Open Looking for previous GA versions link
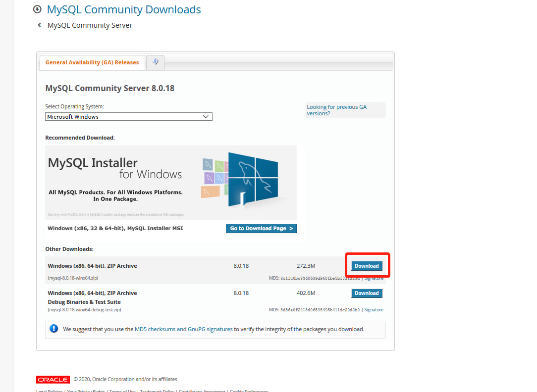 (337, 110)
